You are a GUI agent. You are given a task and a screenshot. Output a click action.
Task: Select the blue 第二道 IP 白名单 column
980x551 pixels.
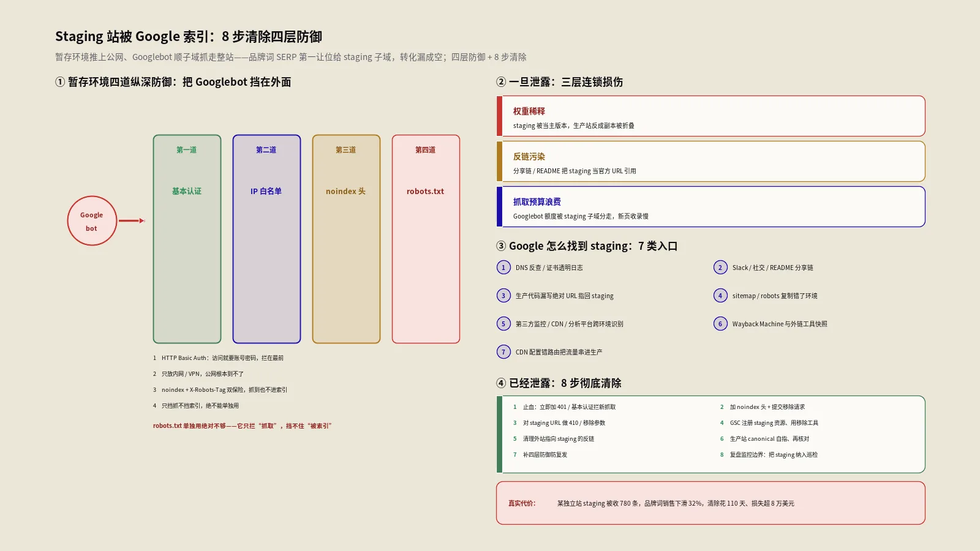pyautogui.click(x=266, y=239)
